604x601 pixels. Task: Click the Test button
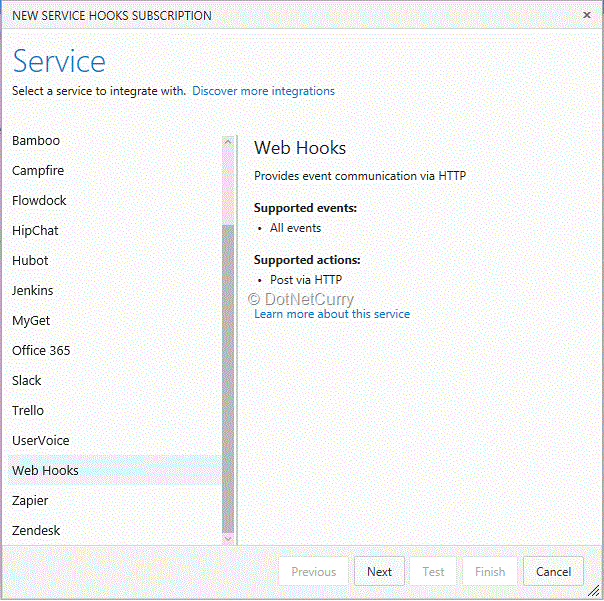433,572
